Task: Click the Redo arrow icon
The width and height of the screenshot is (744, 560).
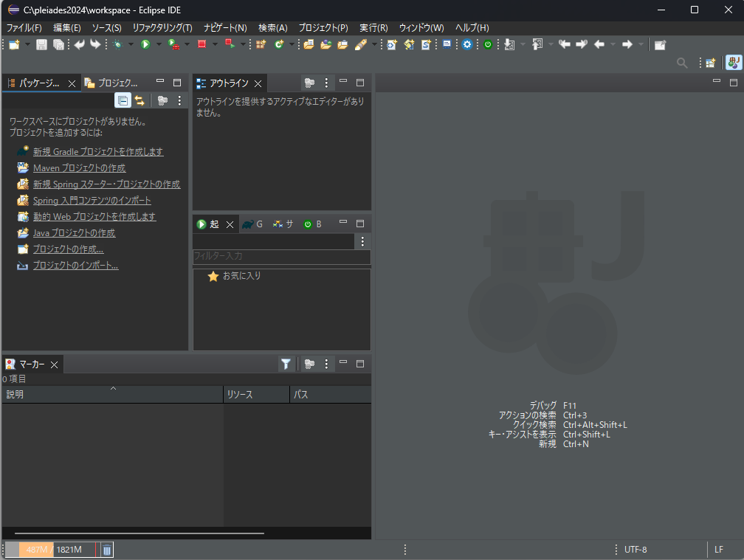Action: 95,44
